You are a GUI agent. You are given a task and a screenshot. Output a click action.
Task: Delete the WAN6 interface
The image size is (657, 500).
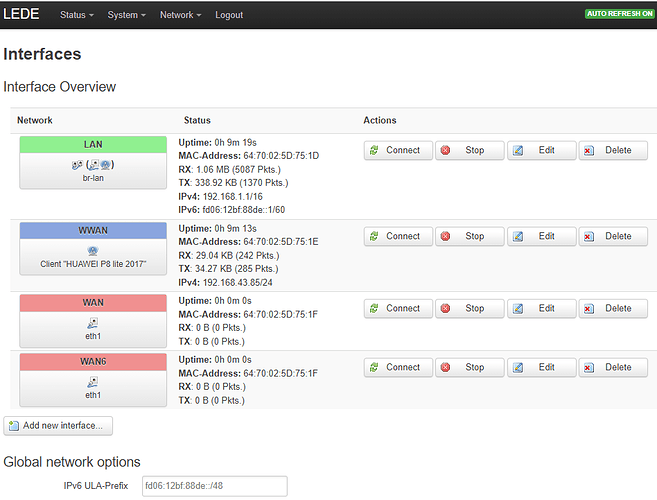(x=611, y=367)
